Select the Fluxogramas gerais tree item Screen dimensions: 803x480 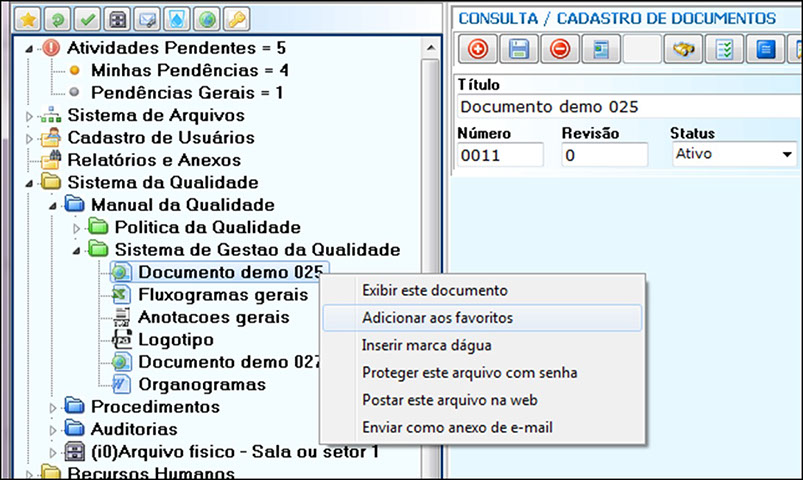(222, 295)
